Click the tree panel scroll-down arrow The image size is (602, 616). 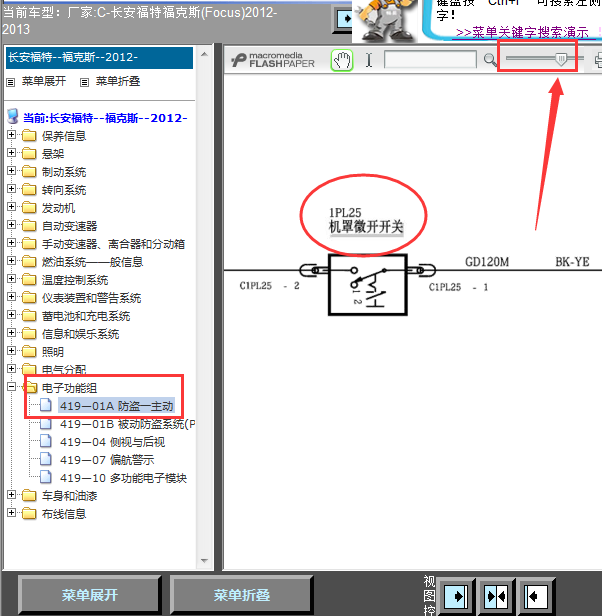(204, 561)
